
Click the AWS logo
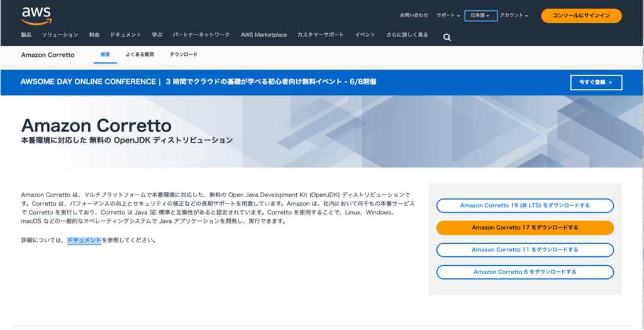[x=36, y=14]
